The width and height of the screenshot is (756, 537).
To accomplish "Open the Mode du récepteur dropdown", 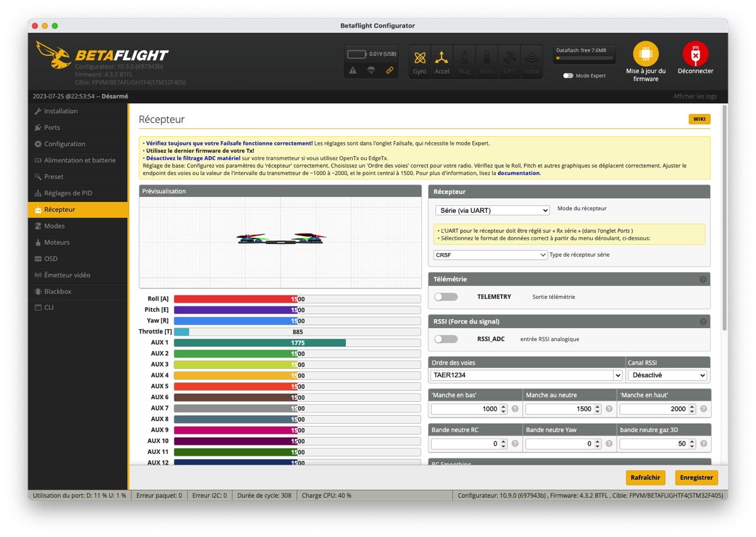I will (492, 210).
